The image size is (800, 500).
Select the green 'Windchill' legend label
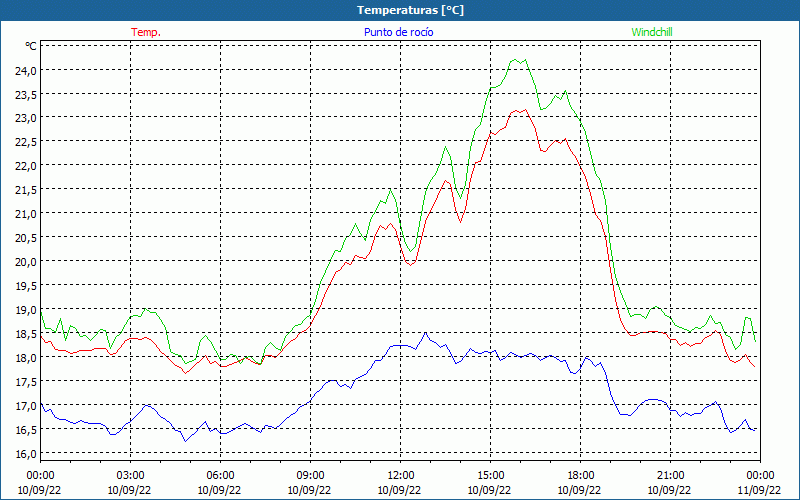(652, 32)
